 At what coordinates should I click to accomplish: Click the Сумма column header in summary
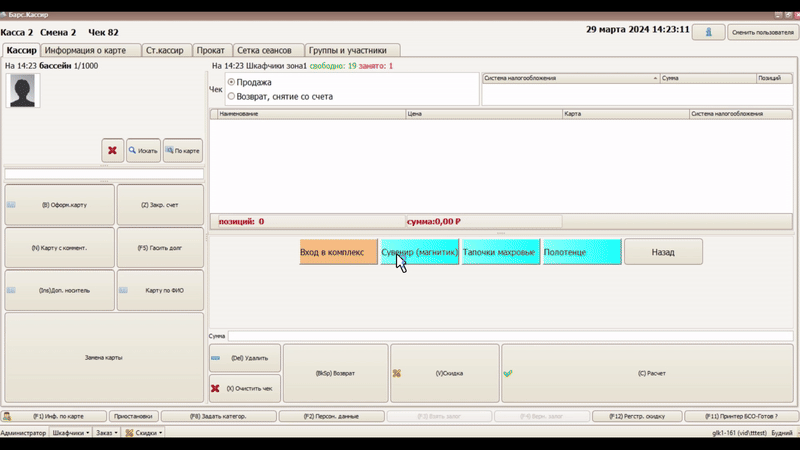[x=708, y=78]
